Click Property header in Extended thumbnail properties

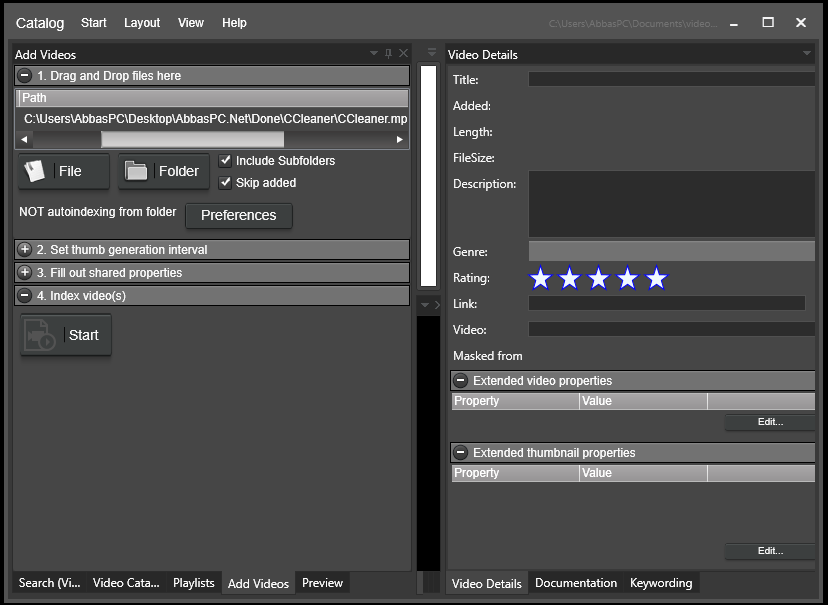pyautogui.click(x=516, y=472)
